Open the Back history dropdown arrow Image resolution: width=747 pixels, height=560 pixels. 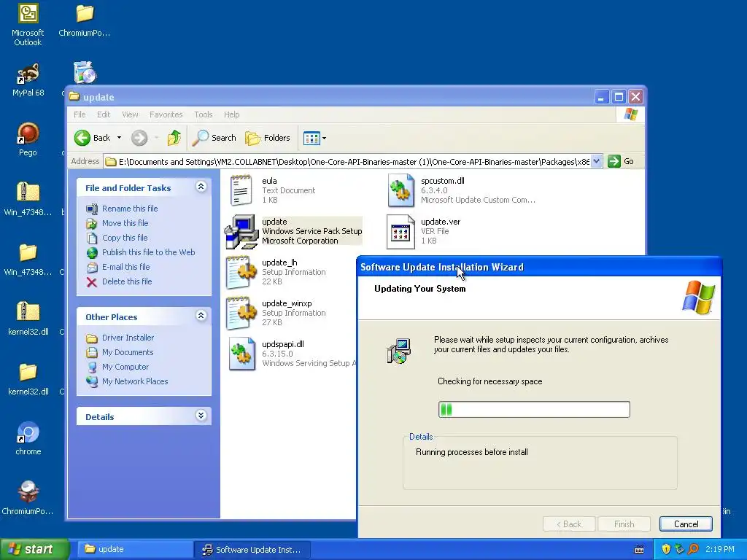(119, 138)
